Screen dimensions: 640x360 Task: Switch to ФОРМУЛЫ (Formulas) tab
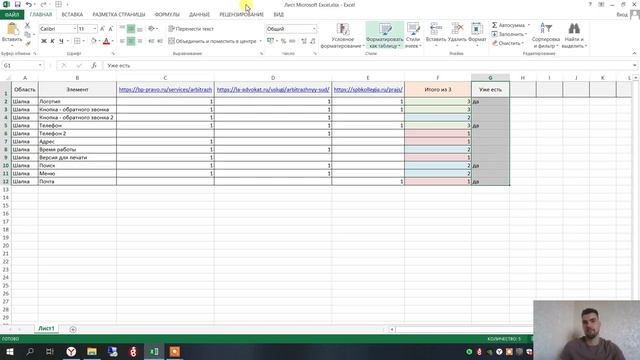pyautogui.click(x=167, y=15)
